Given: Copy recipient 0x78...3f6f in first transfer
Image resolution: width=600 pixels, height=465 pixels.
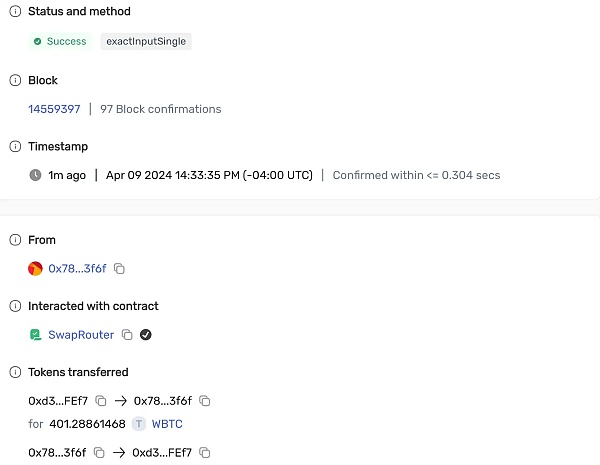Looking at the screenshot, I should coord(205,401).
